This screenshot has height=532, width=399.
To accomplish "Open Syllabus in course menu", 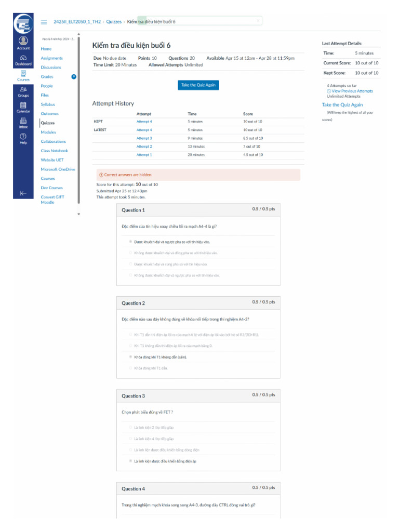I will [47, 104].
